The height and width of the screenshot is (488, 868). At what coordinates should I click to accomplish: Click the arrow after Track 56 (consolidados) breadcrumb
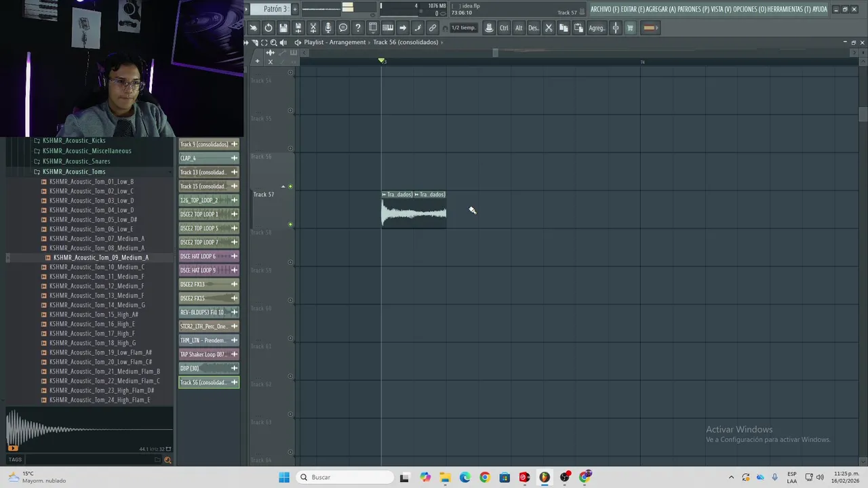(442, 42)
